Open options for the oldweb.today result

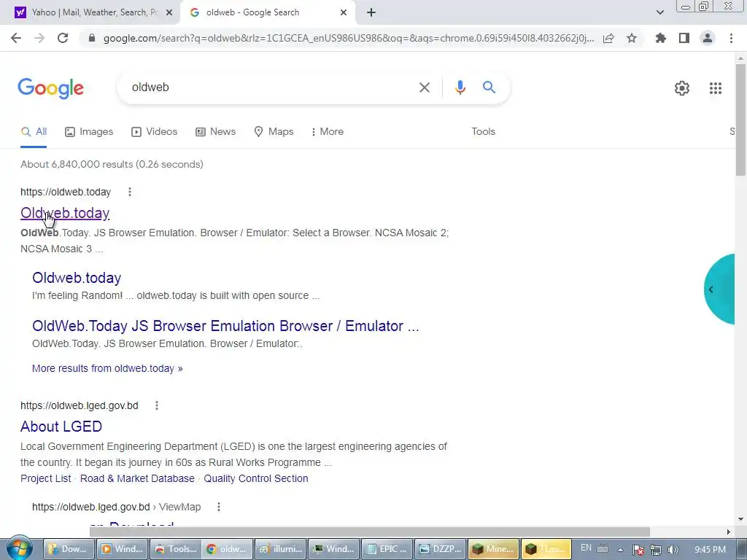coord(130,192)
